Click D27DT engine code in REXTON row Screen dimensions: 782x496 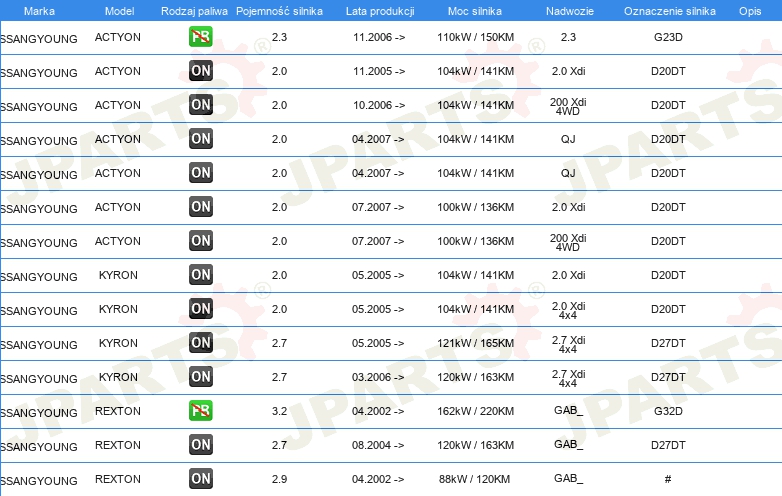[x=668, y=445]
